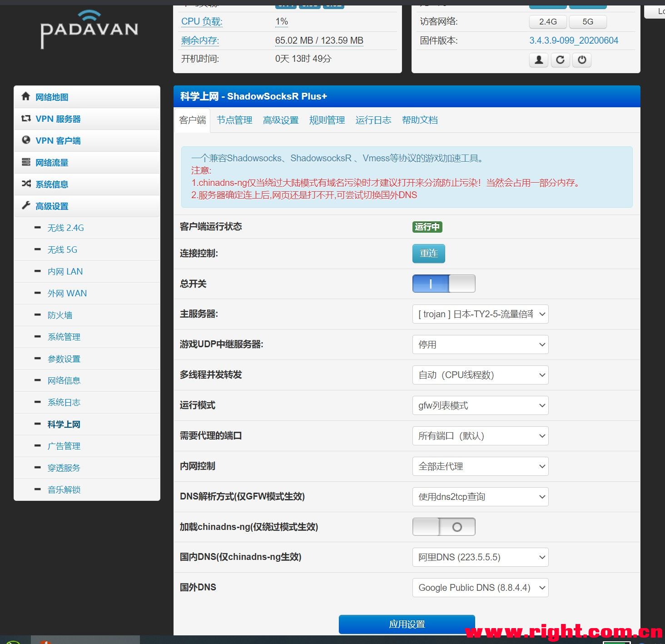The image size is (665, 644).
Task: Click the reboot circular arrow icon
Action: [561, 60]
